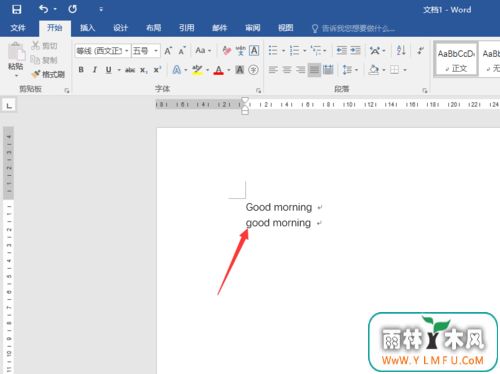Open the Aa change case dropdown
Viewport: 500px width, 374px height.
(x=203, y=51)
